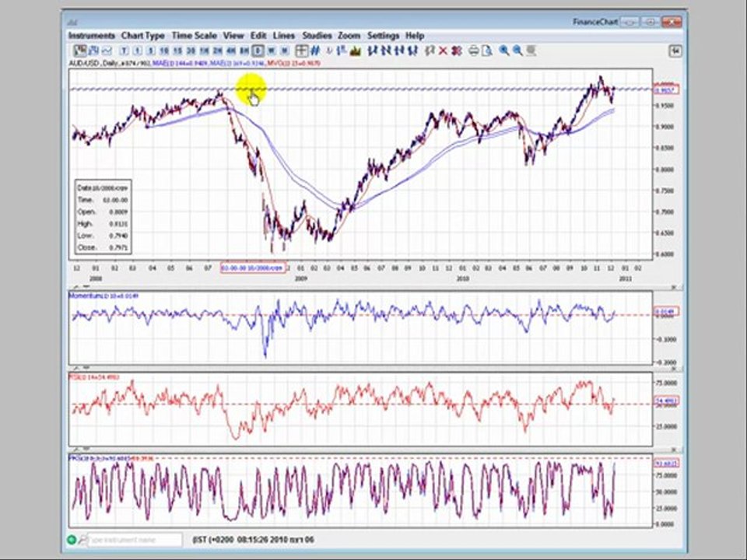The height and width of the screenshot is (560, 747).
Task: Click the fourth blue zigzag icon
Action: pos(412,51)
